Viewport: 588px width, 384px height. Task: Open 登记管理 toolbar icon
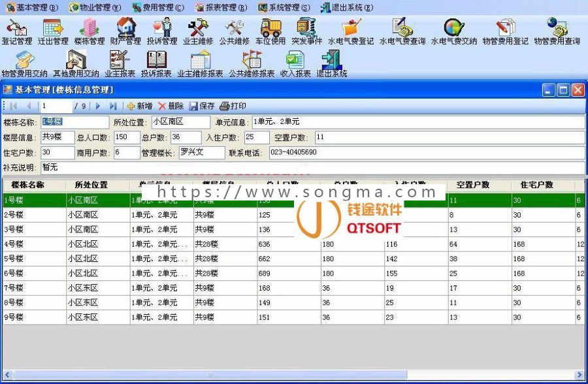click(16, 32)
